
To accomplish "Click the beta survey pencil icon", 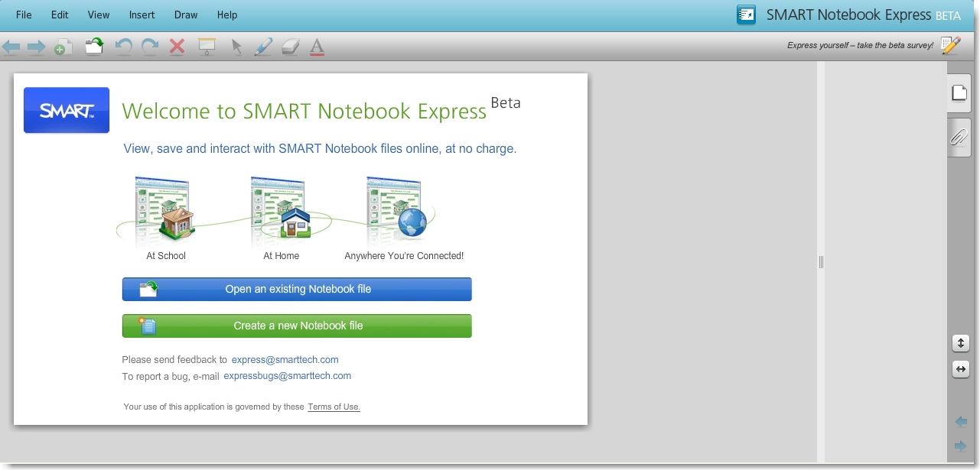I will click(950, 45).
